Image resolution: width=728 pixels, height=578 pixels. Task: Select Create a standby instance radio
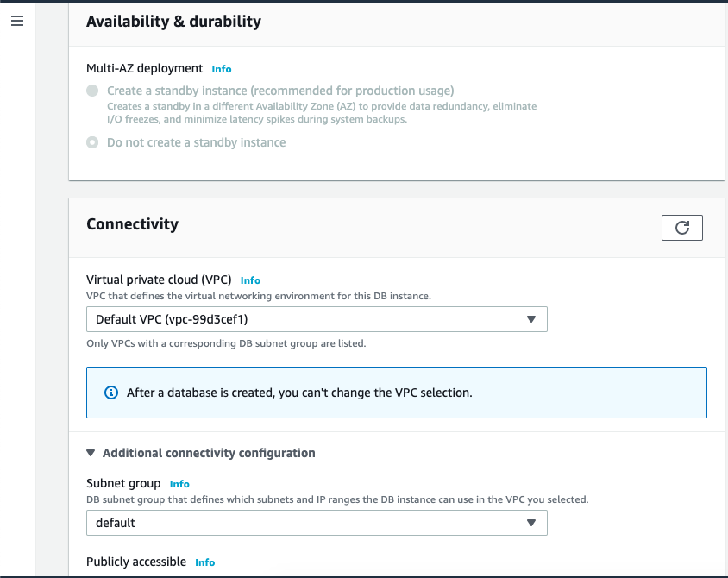point(92,91)
